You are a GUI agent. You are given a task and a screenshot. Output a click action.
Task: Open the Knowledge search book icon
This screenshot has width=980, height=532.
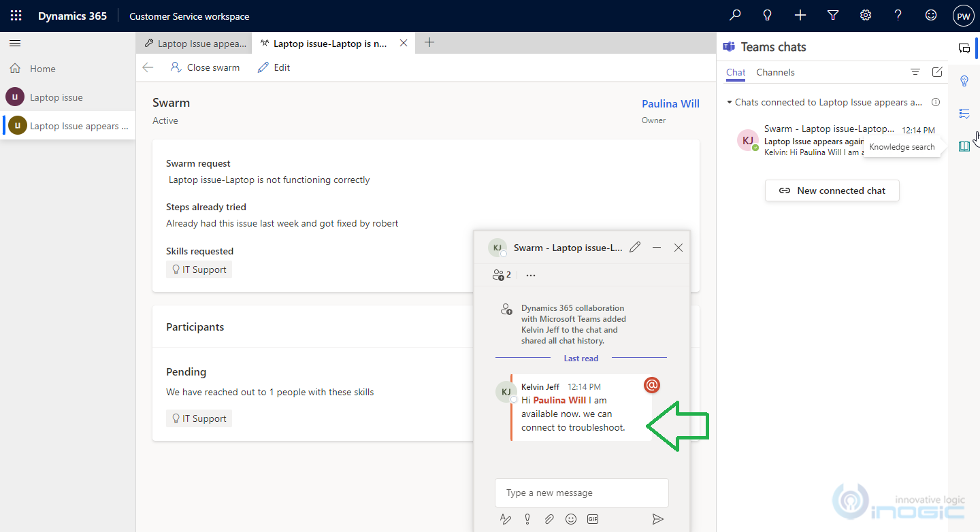(x=964, y=146)
